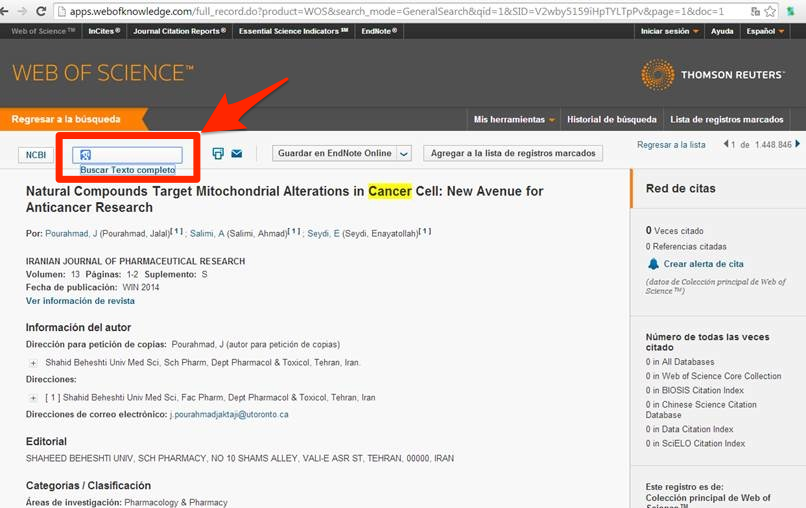Click the Buscar Texto completo link

tap(127, 170)
